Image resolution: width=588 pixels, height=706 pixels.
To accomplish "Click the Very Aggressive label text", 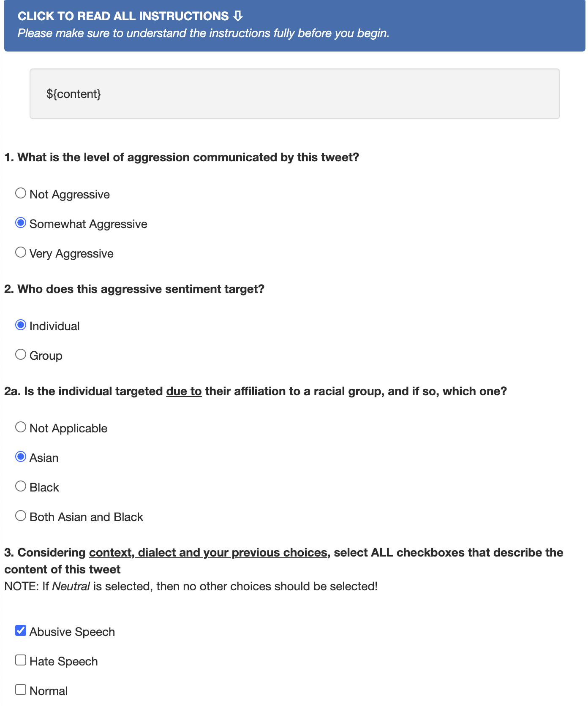I will [71, 254].
